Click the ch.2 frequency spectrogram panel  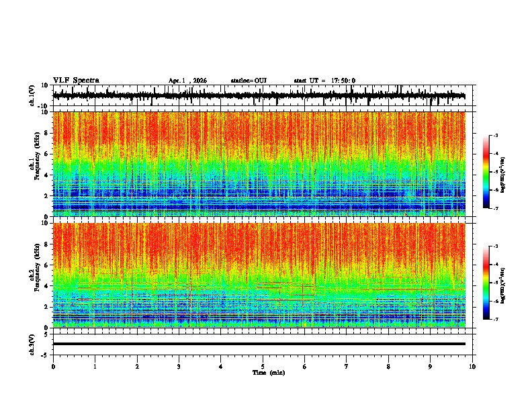pos(259,275)
